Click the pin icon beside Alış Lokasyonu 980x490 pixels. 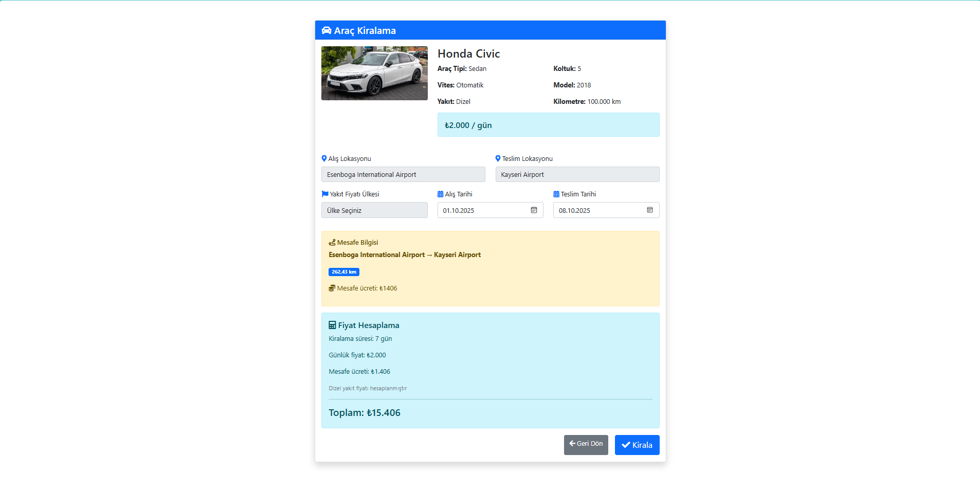[324, 158]
